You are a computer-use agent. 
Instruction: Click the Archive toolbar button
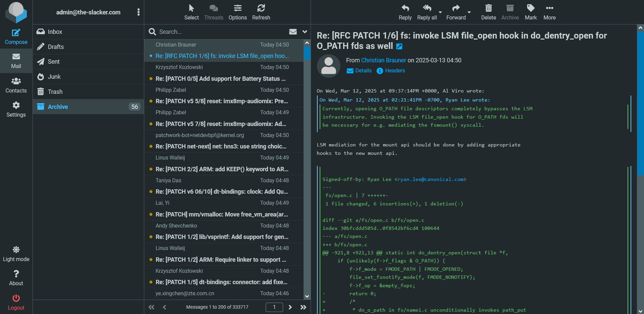tap(510, 12)
